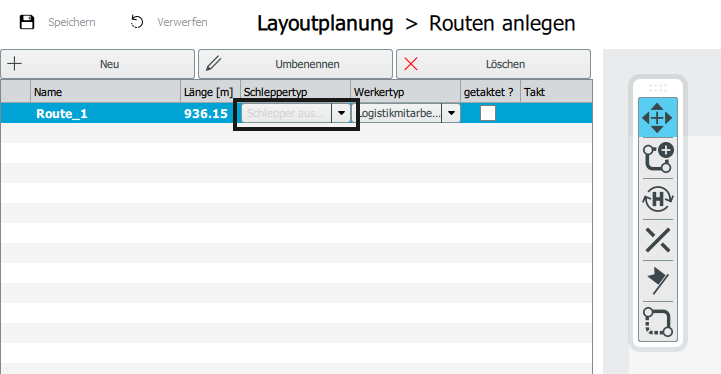The image size is (721, 374).
Task: Click the Werkertyp column header
Action: click(x=406, y=92)
